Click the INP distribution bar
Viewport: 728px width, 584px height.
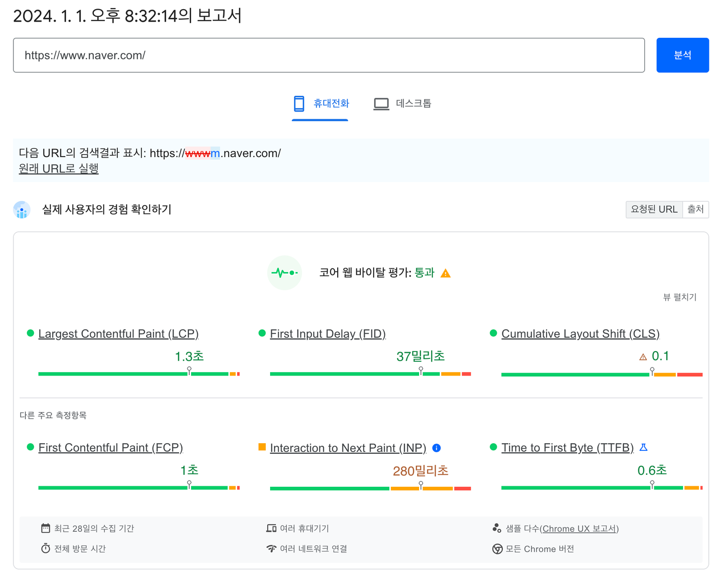coord(370,488)
